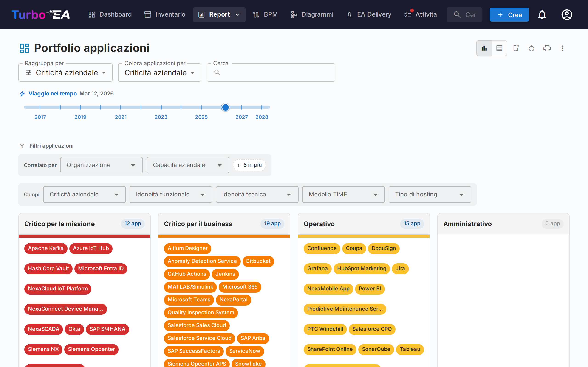Image resolution: width=588 pixels, height=367 pixels.
Task: Select the bar chart view icon
Action: click(x=484, y=48)
